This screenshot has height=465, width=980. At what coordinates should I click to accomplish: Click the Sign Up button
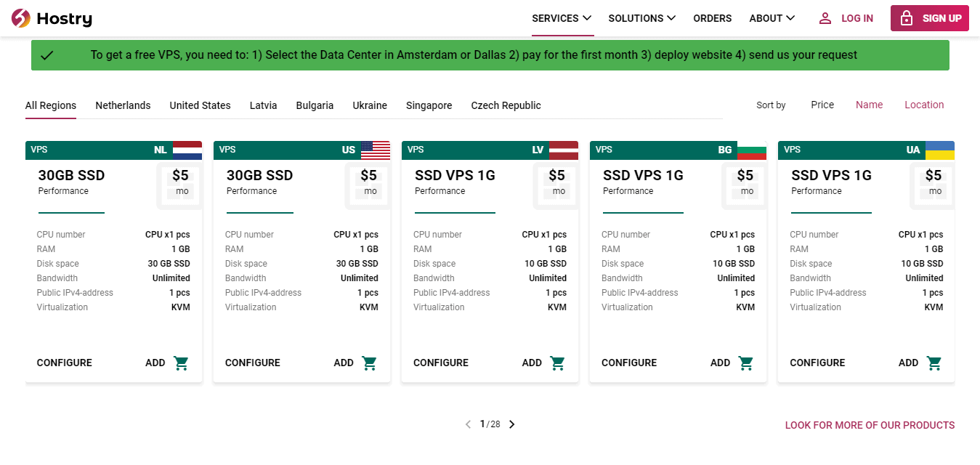point(930,18)
